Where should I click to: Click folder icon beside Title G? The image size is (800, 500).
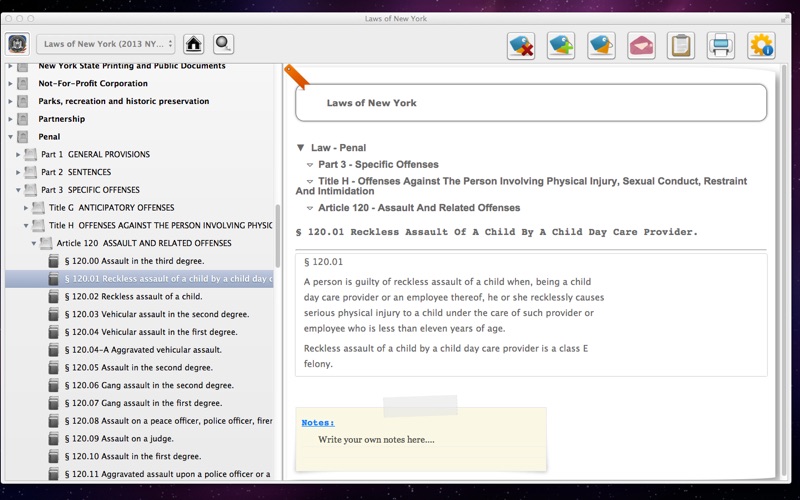38,208
